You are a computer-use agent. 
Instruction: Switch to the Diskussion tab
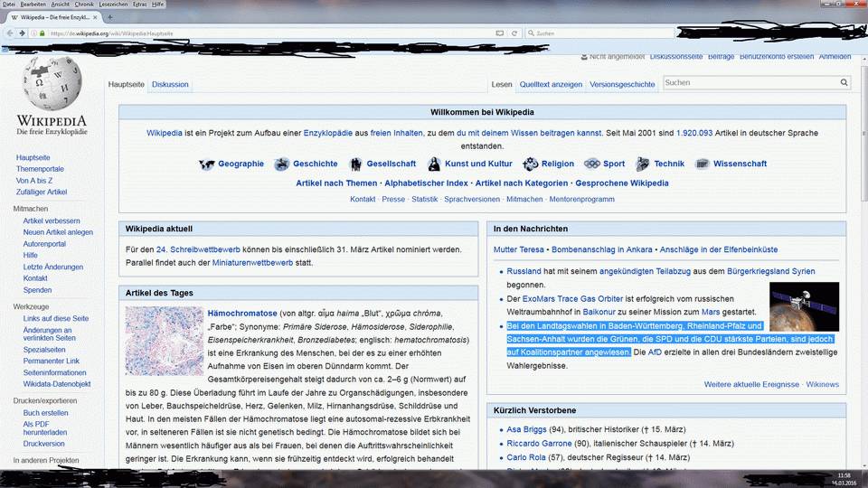[170, 84]
